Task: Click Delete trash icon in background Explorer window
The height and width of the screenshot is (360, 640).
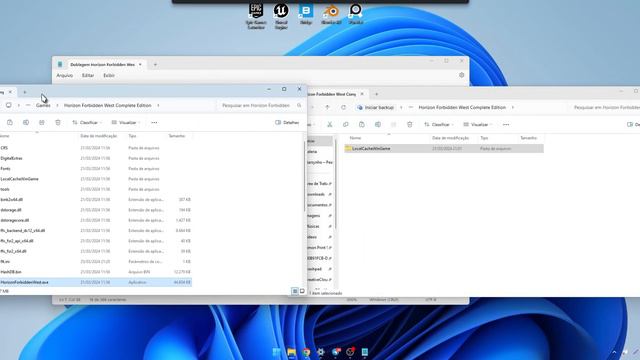Action: coord(410,124)
